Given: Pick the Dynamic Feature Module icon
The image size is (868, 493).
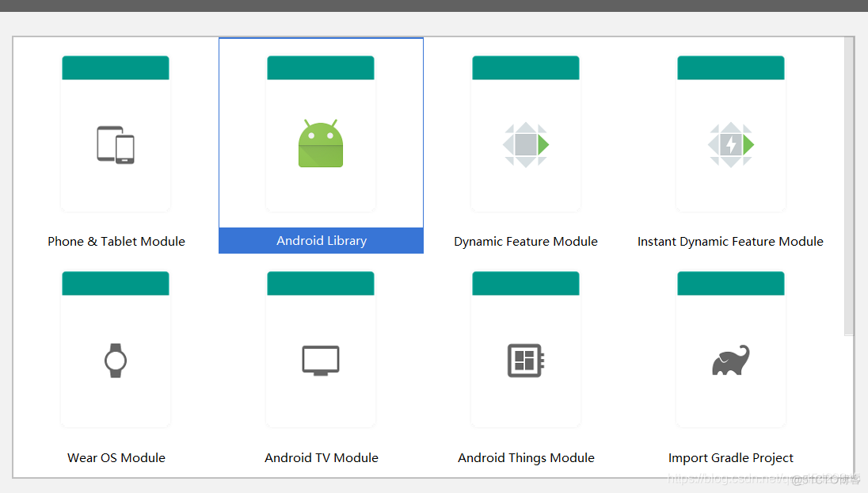Looking at the screenshot, I should pyautogui.click(x=526, y=144).
